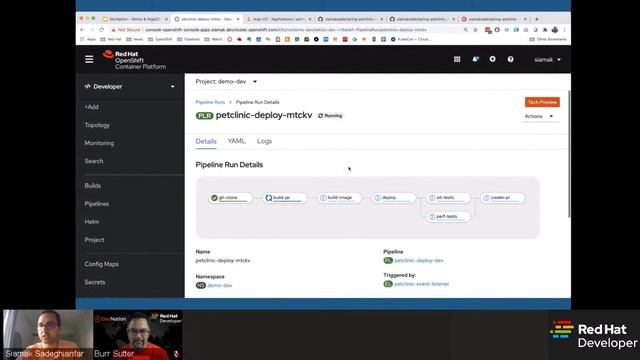Select the Details tab

[x=206, y=141]
